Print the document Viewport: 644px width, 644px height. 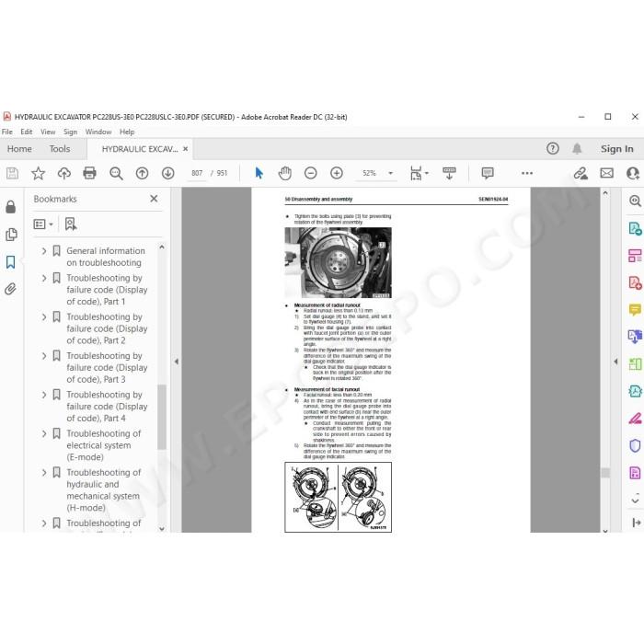coord(89,173)
